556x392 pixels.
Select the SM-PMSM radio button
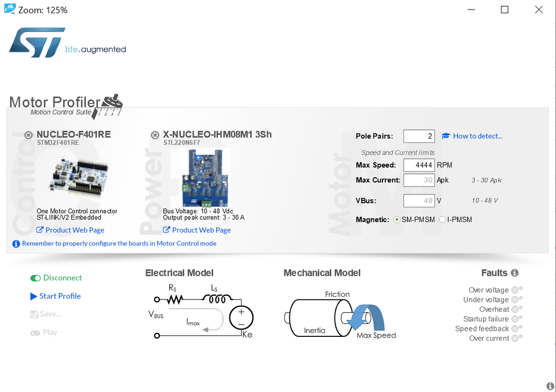tap(397, 219)
